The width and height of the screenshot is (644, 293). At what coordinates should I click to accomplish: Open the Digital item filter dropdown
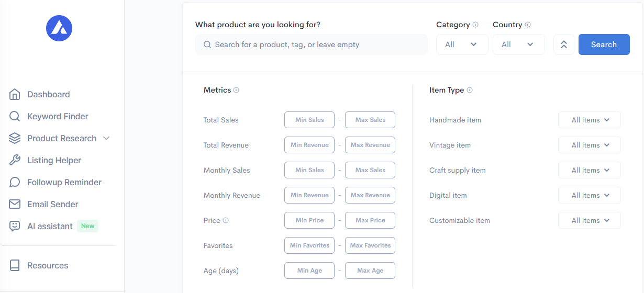pyautogui.click(x=589, y=195)
